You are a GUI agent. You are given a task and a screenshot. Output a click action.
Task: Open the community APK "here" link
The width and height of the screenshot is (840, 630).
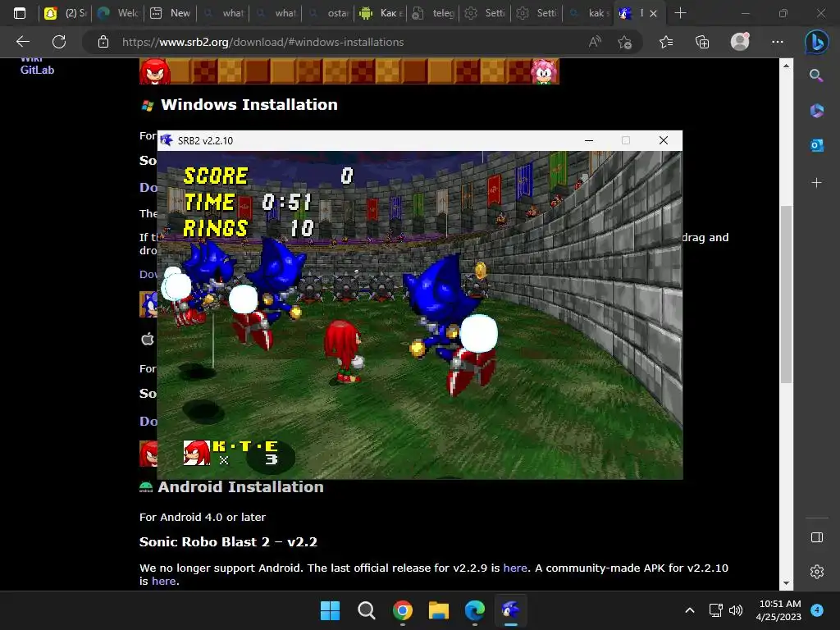click(163, 582)
